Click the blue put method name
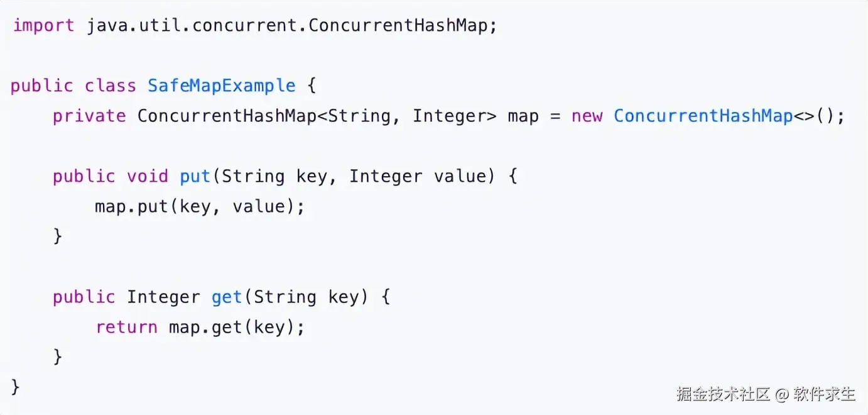The image size is (868, 415). tap(195, 177)
